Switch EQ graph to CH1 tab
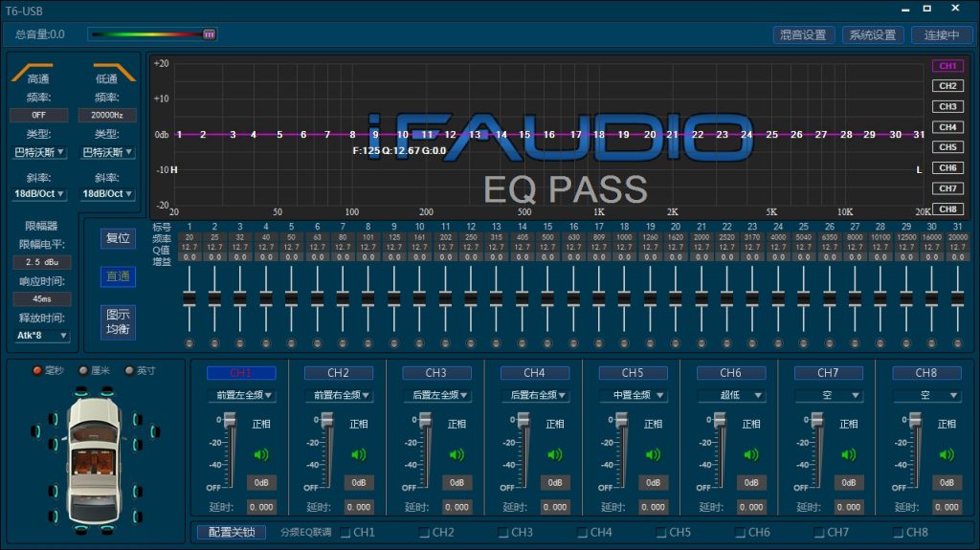980x550 pixels. (947, 66)
